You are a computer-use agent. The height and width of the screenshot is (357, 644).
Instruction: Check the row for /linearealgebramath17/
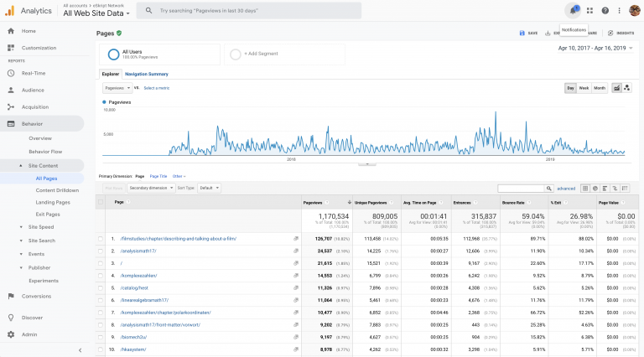point(101,300)
